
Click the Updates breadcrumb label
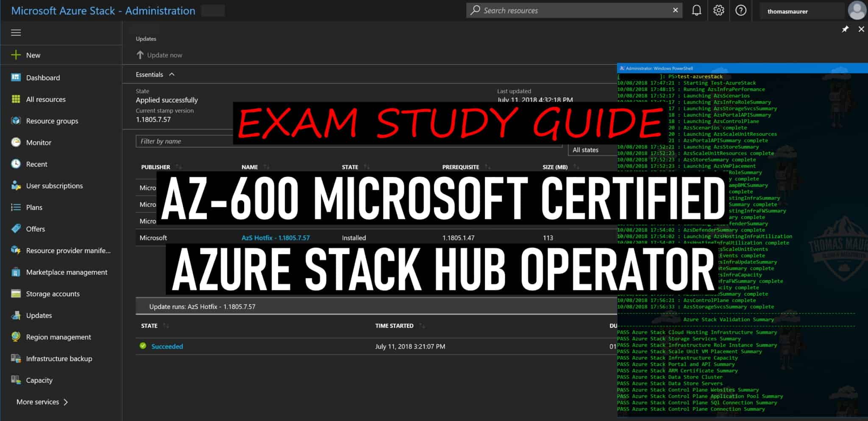[146, 39]
